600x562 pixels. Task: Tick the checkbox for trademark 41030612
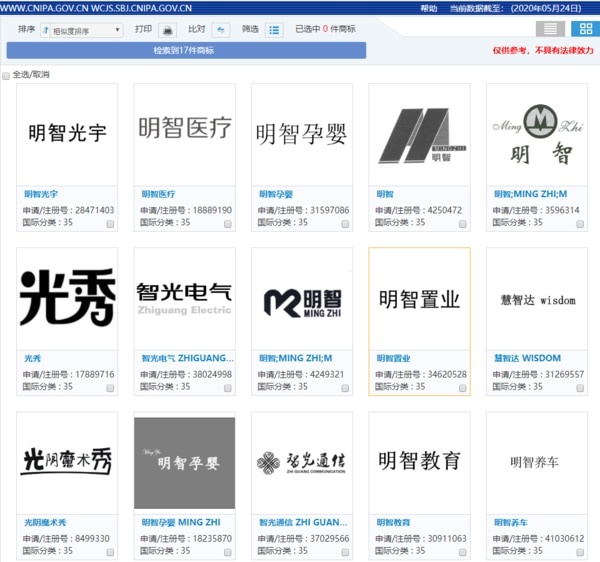pos(580,552)
